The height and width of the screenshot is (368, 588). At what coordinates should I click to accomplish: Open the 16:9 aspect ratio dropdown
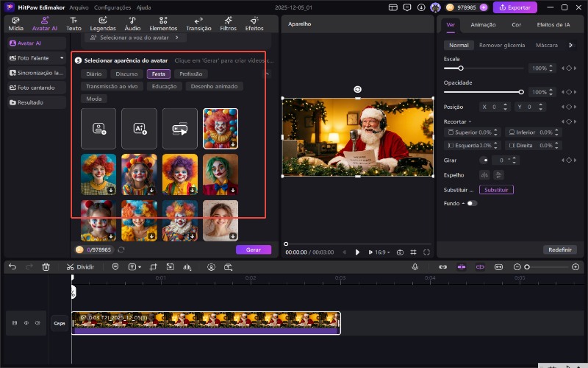tap(383, 252)
